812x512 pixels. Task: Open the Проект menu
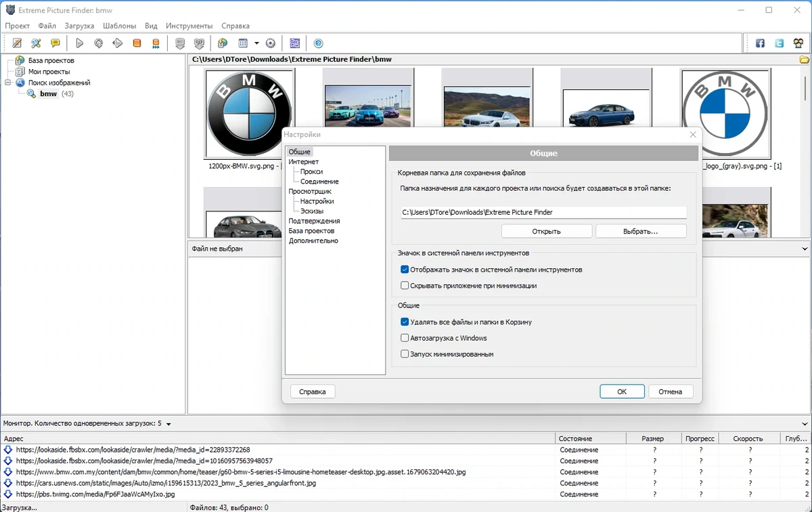[x=18, y=26]
